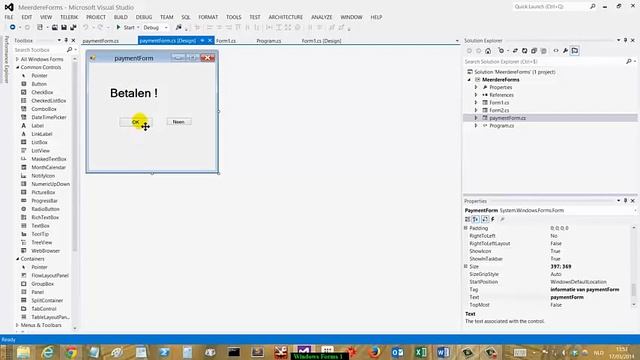640x360 pixels.
Task: Open the DEBUG menu
Action: pos(144,17)
